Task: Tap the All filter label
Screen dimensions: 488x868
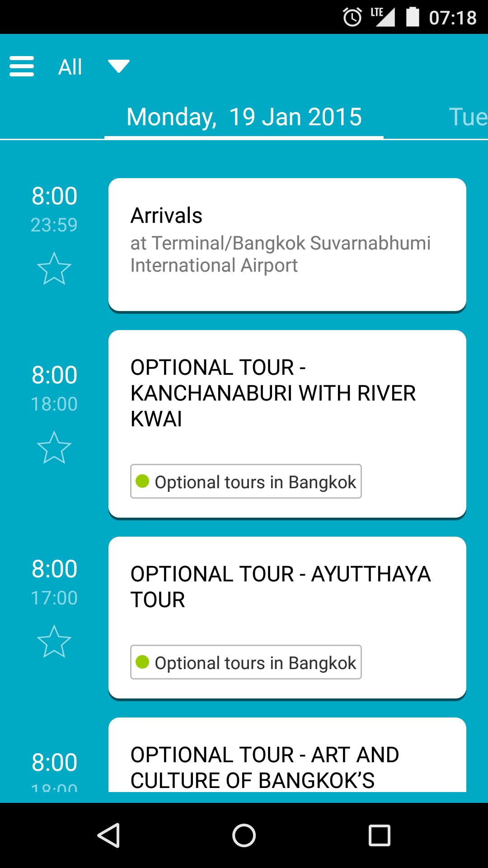Action: coord(70,67)
